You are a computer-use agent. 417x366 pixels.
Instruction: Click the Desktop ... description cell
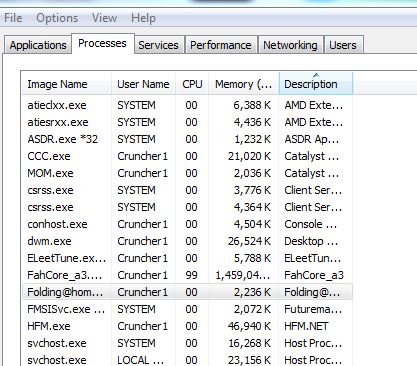click(x=311, y=241)
